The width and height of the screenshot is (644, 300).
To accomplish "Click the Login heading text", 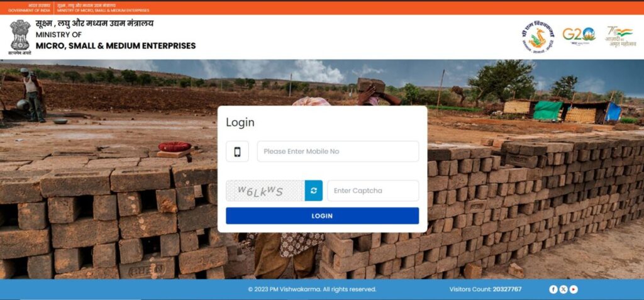I will [x=240, y=123].
